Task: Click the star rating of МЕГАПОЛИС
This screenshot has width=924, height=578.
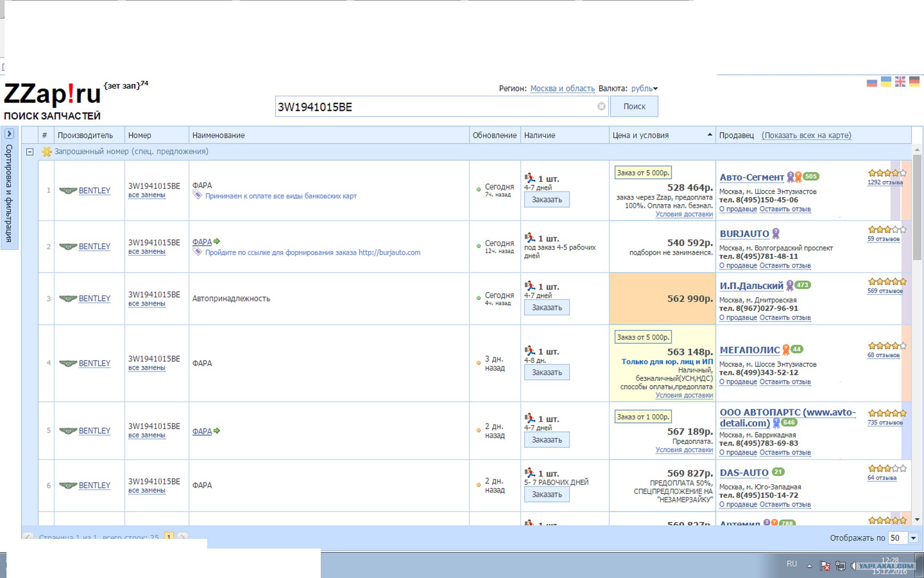Action: pos(887,346)
